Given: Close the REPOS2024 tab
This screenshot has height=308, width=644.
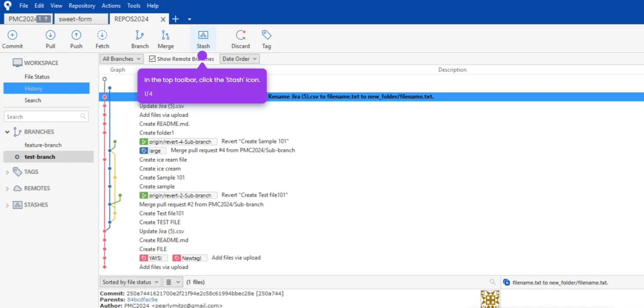Looking at the screenshot, I should 163,19.
